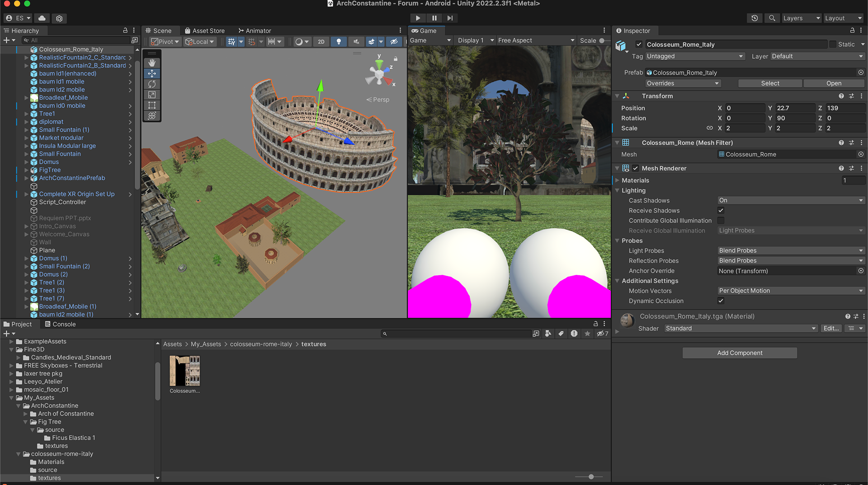The height and width of the screenshot is (485, 868).
Task: Open Motion Vectors dropdown
Action: [x=791, y=291]
